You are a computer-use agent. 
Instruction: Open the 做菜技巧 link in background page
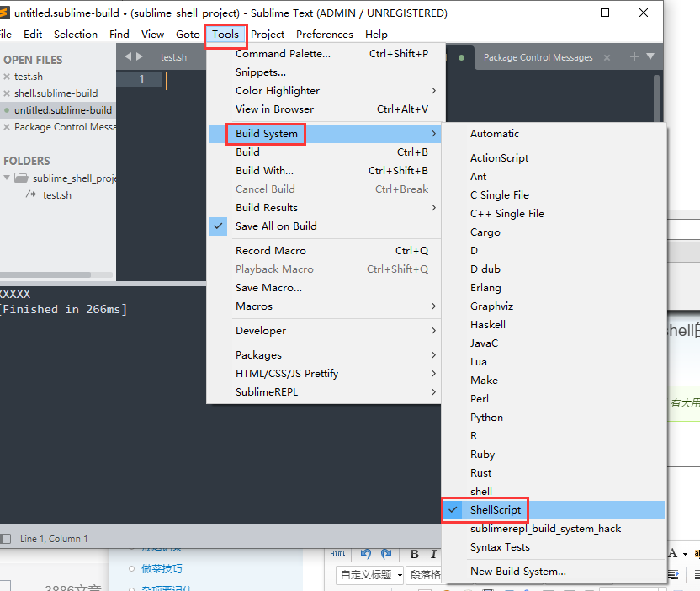pos(162,569)
